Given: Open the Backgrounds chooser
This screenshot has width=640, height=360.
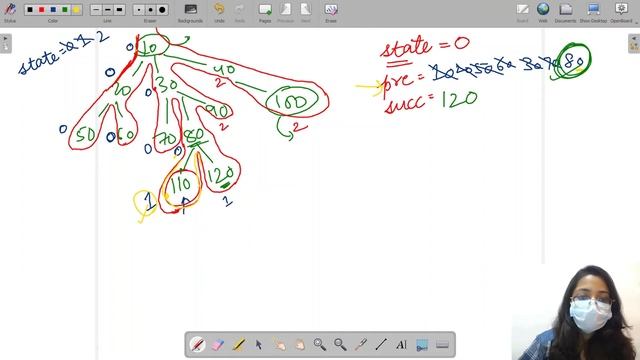Looking at the screenshot, I should pyautogui.click(x=190, y=12).
